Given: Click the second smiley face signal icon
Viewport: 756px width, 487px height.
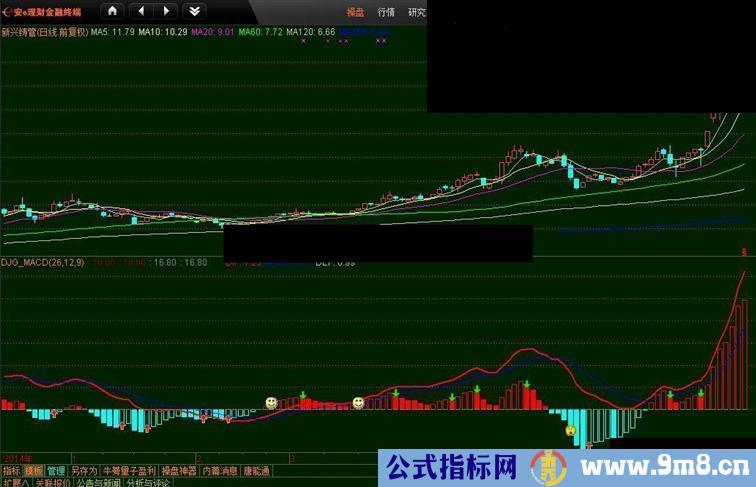Looking at the screenshot, I should tap(358, 402).
